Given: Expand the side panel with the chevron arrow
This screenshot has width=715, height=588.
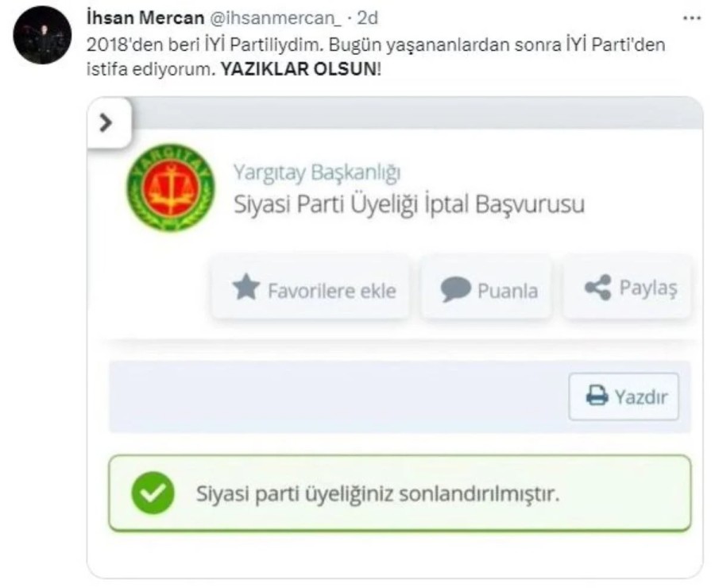Looking at the screenshot, I should coord(106,123).
